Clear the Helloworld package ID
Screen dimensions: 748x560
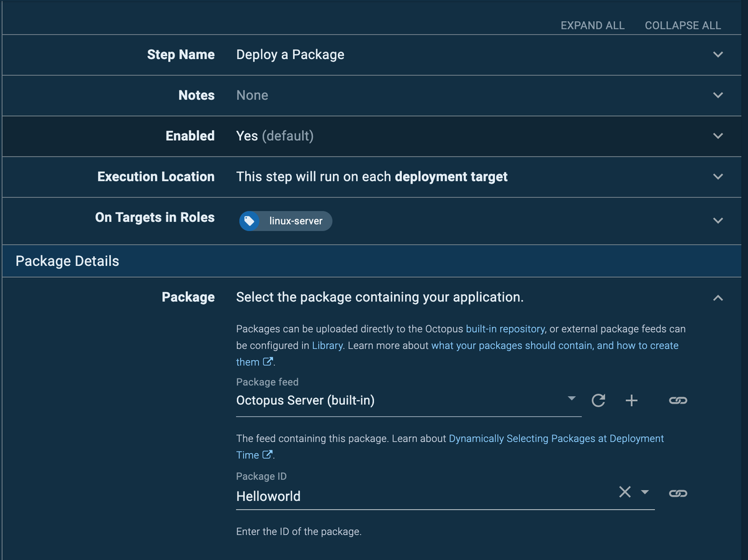(625, 492)
